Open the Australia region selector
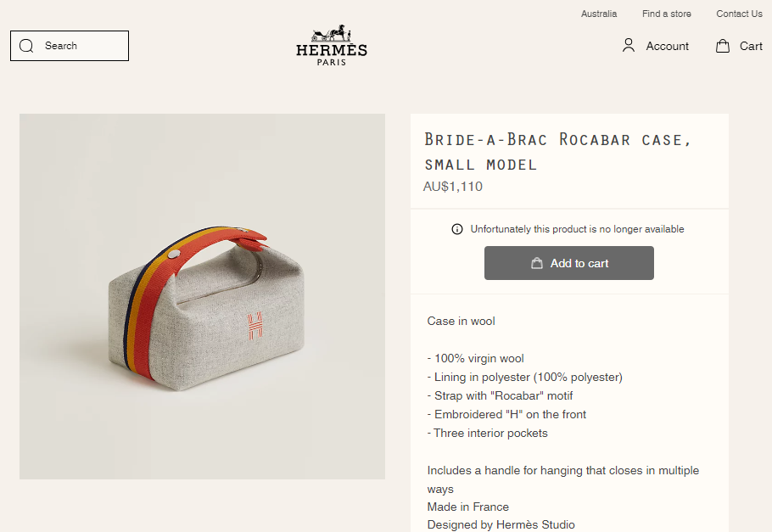This screenshot has width=772, height=532. 599,14
